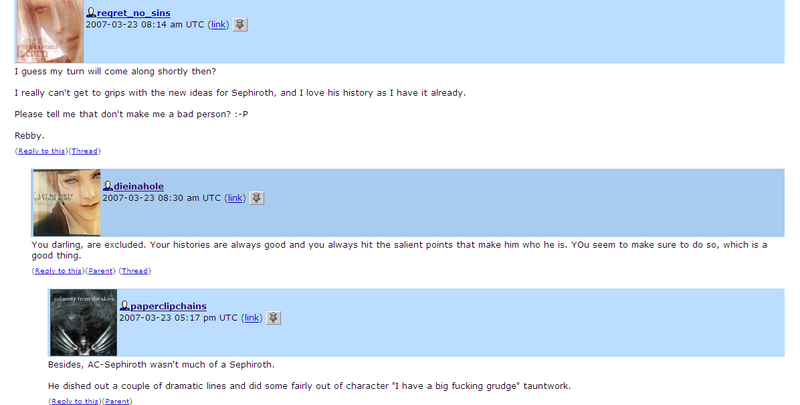Click the track icon on paperclipchains comment
800x405 pixels.
point(273,318)
